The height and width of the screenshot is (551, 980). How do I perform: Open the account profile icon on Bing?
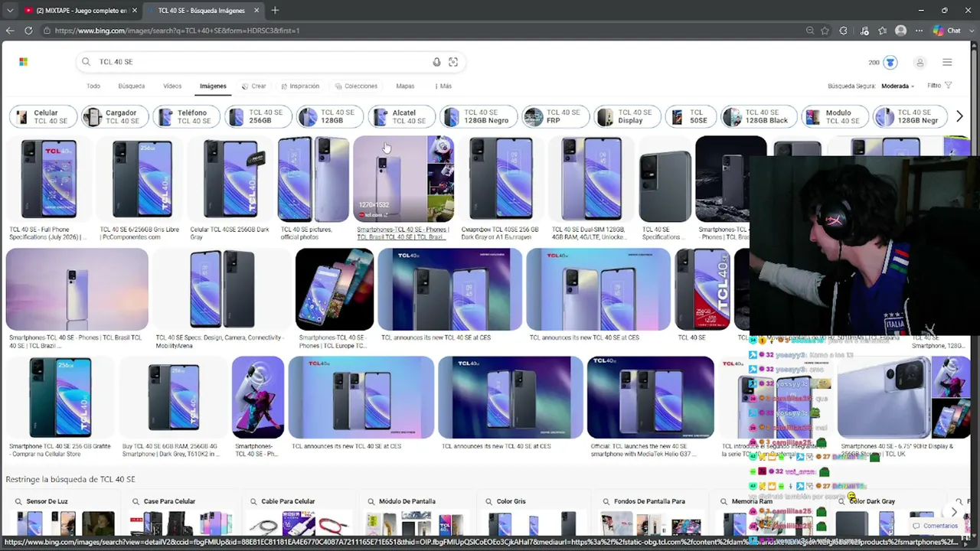(x=920, y=63)
